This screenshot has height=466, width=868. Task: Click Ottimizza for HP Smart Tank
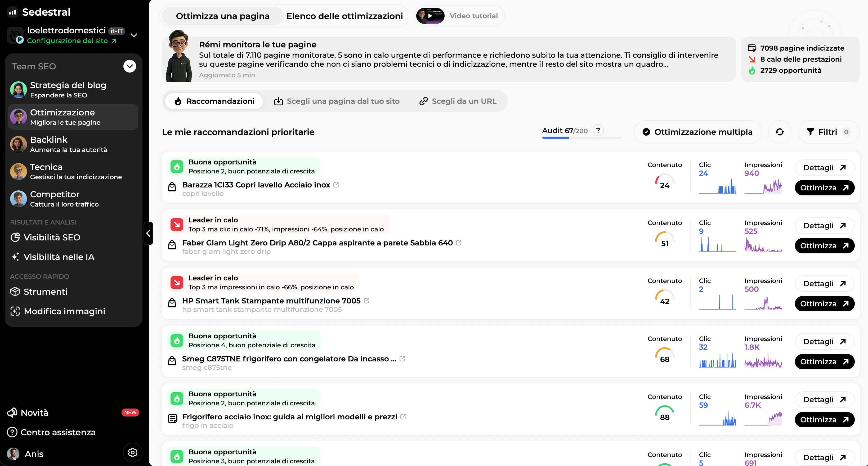(x=825, y=304)
